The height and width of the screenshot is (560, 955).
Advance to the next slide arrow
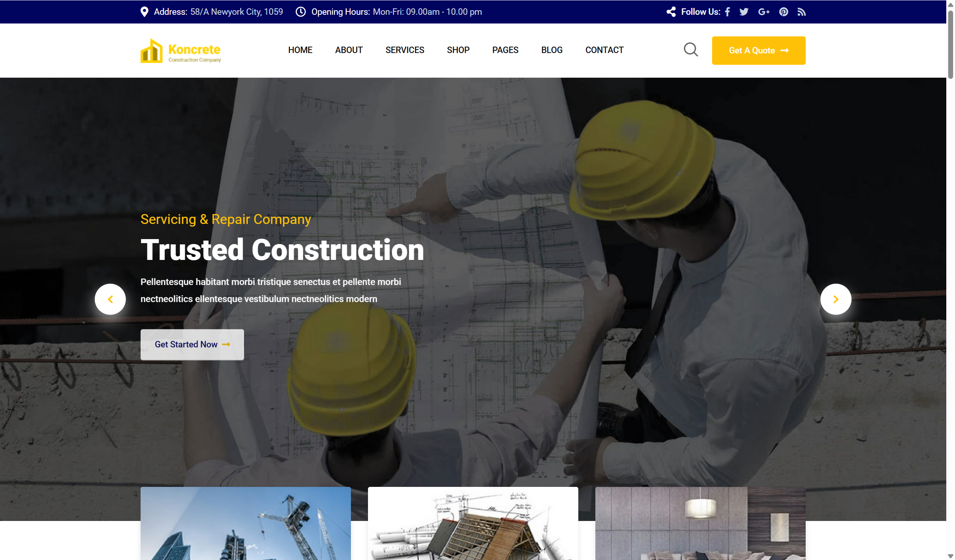pos(835,299)
